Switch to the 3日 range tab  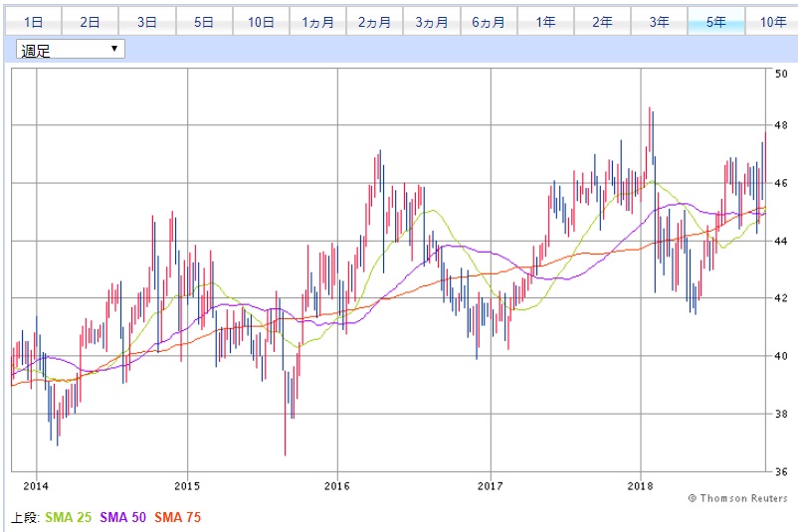pos(147,21)
